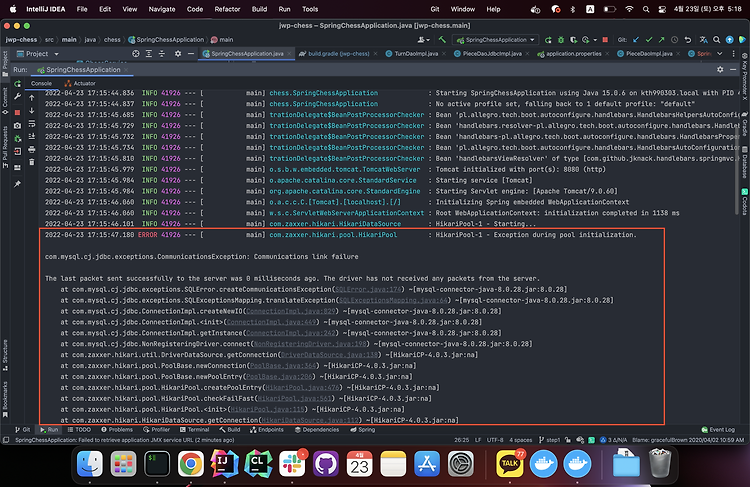Viewport: 750px width, 487px height.
Task: Open KakaoTalk from the Dock
Action: 510,464
